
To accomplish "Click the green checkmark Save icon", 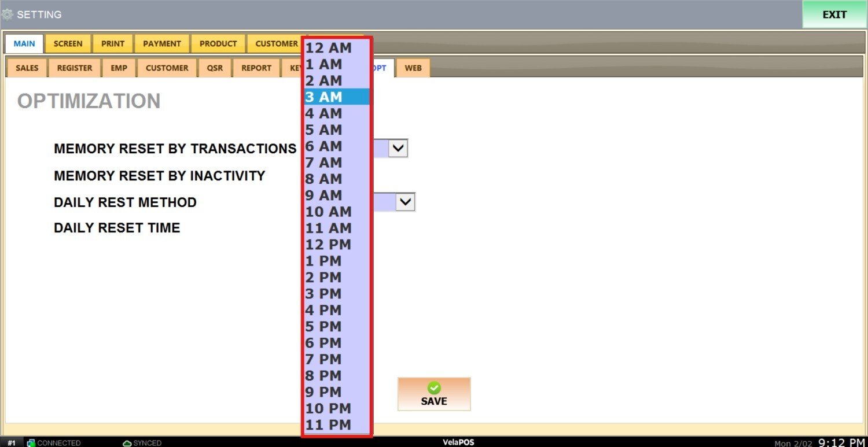I will (434, 388).
